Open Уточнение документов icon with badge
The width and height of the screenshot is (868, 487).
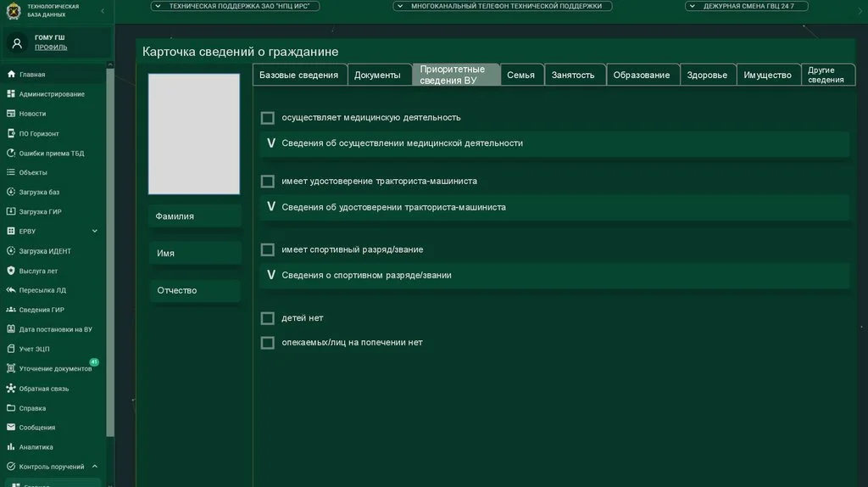[x=12, y=368]
